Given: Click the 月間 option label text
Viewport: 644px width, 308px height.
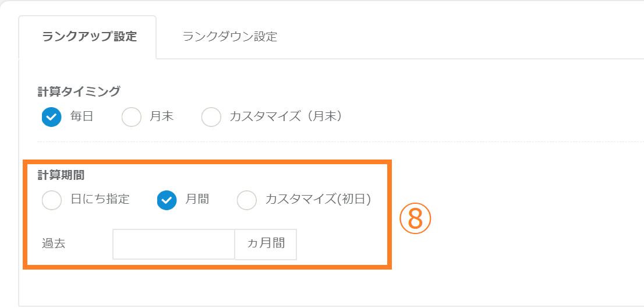Looking at the screenshot, I should click(x=197, y=199).
